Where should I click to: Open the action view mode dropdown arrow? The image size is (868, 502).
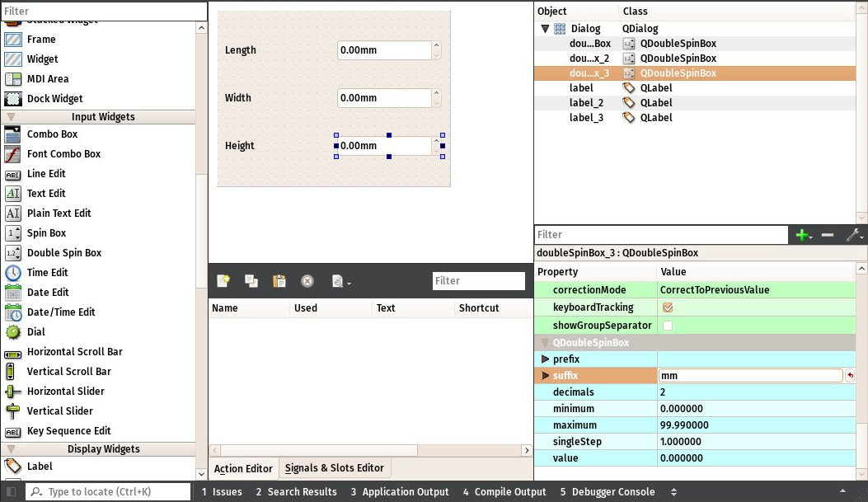click(x=350, y=284)
